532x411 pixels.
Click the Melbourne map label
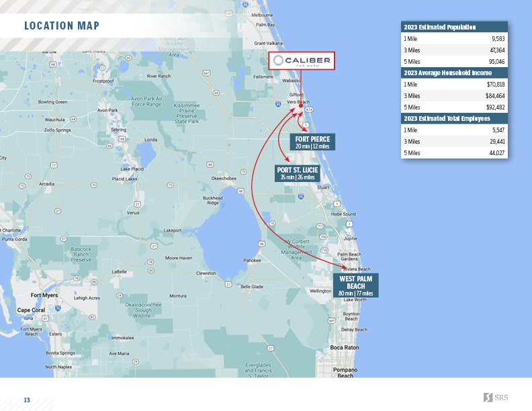[262, 15]
